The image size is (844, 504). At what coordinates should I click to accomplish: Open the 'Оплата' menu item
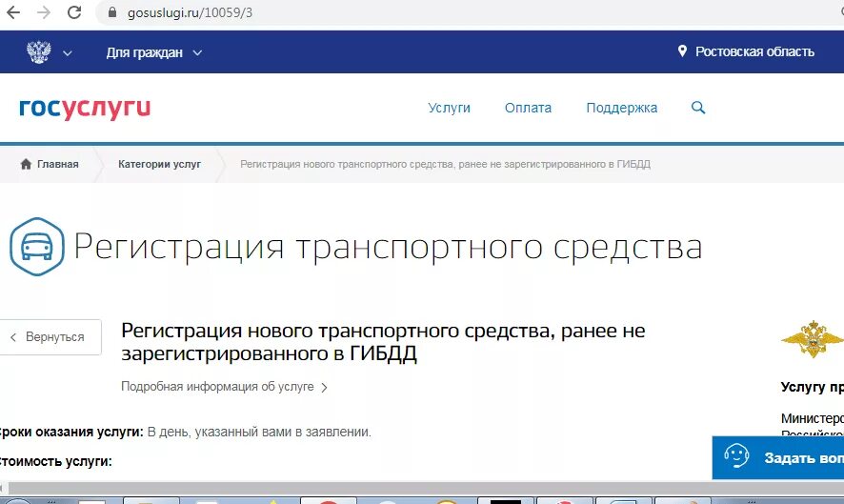(528, 108)
